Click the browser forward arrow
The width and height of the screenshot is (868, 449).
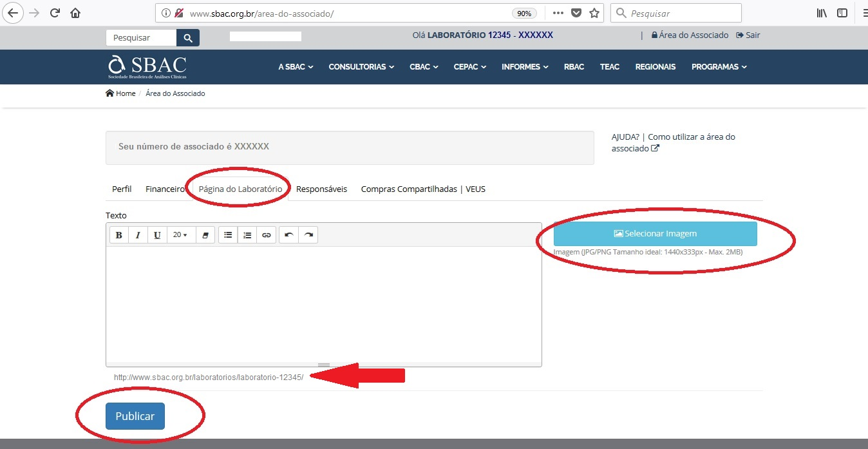35,13
